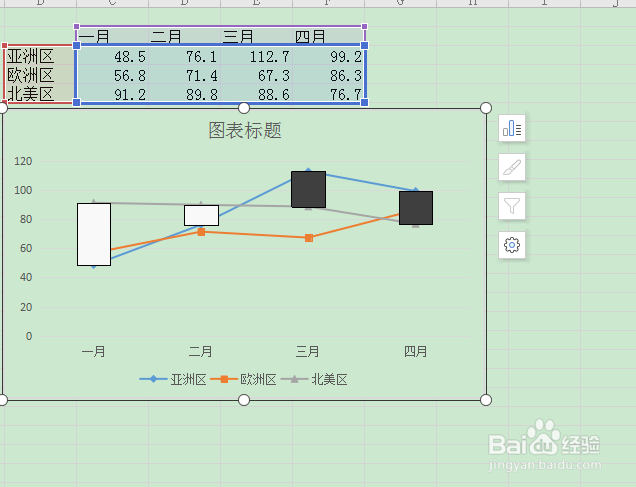Image resolution: width=636 pixels, height=487 pixels.
Task: Select the 亚洲区 row header cell
Action: [40, 56]
